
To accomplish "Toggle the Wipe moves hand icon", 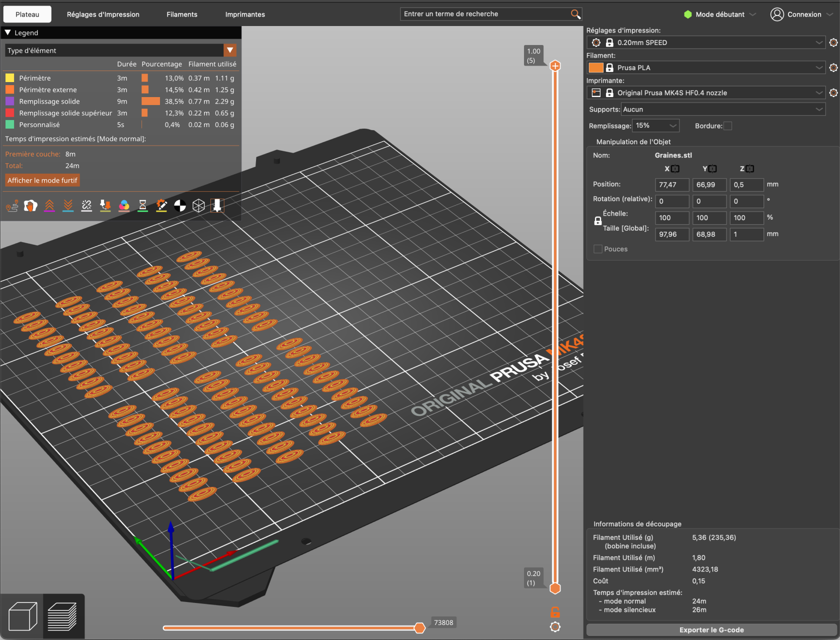I will 31,206.
